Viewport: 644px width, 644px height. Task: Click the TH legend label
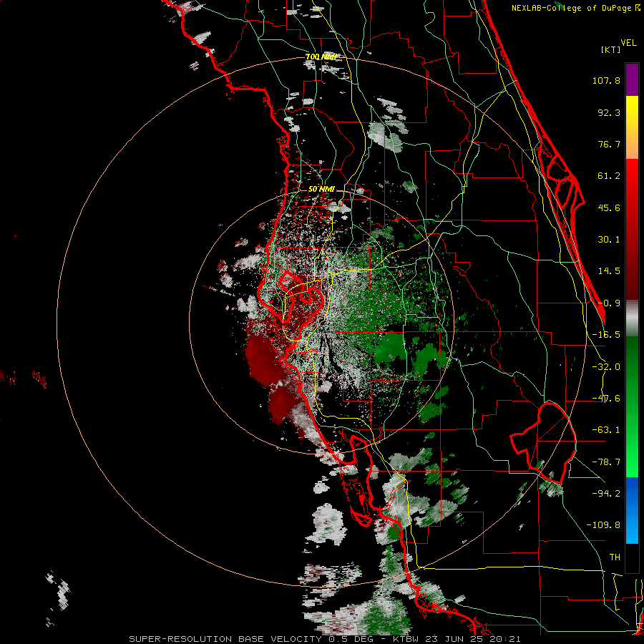coord(615,557)
